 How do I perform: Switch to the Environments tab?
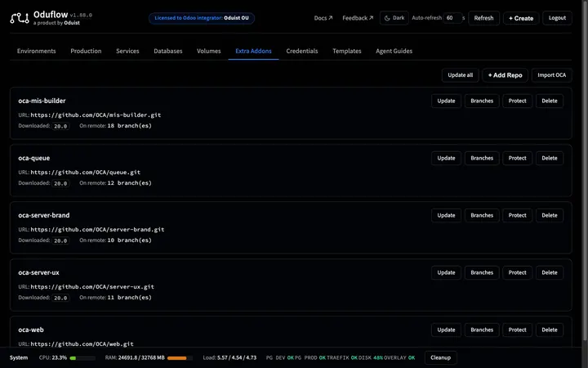[x=37, y=51]
